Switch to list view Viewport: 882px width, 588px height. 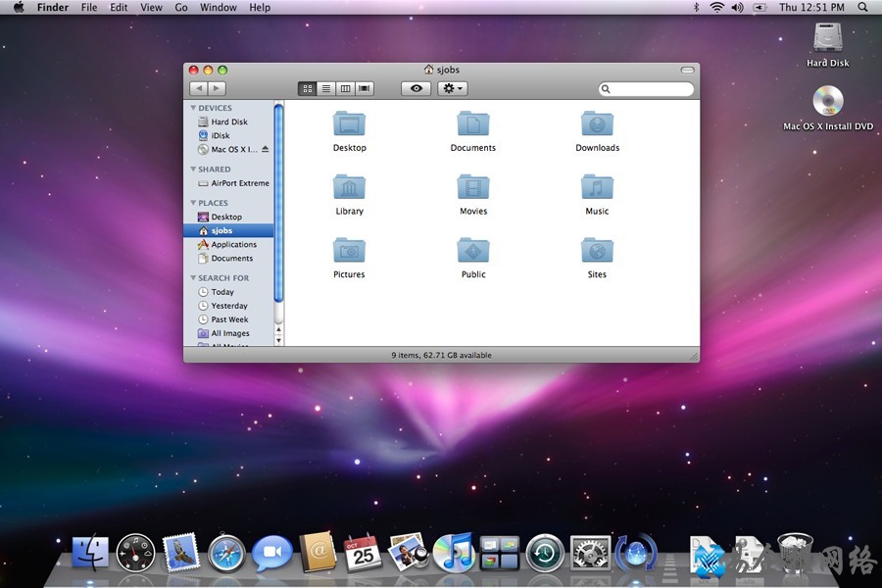pyautogui.click(x=326, y=88)
